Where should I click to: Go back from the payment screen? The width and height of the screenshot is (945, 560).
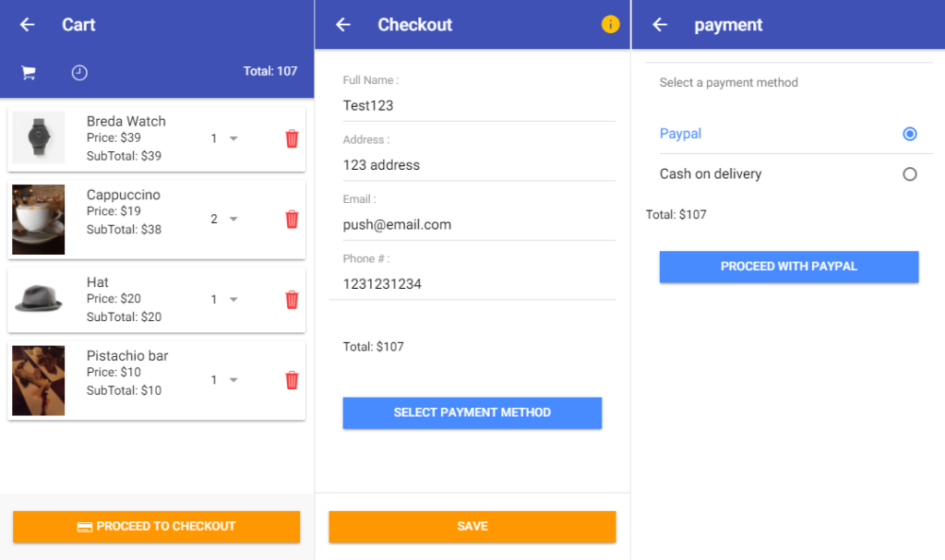(660, 25)
